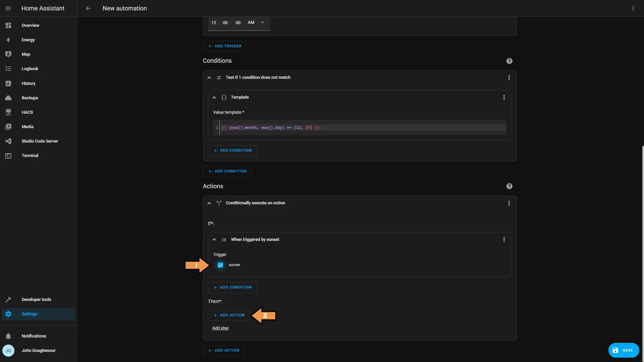Open the Template condition options menu

coord(504,98)
